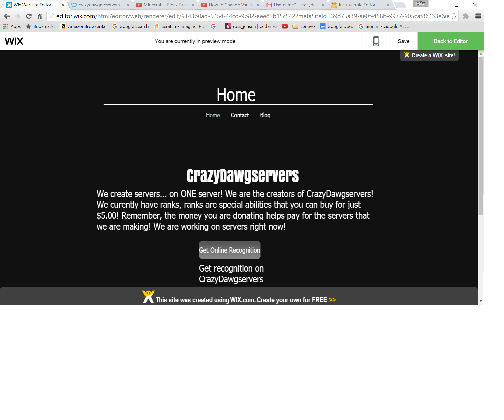Viewport: 504px width, 420px height.
Task: Click the crazydawgmcservers browser tab
Action: (x=99, y=5)
